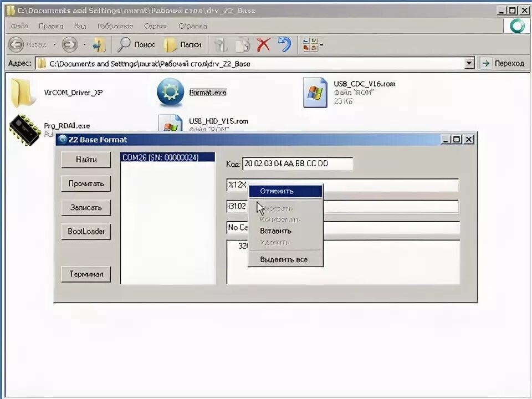Click the Move To toolbar icon

tap(221, 45)
